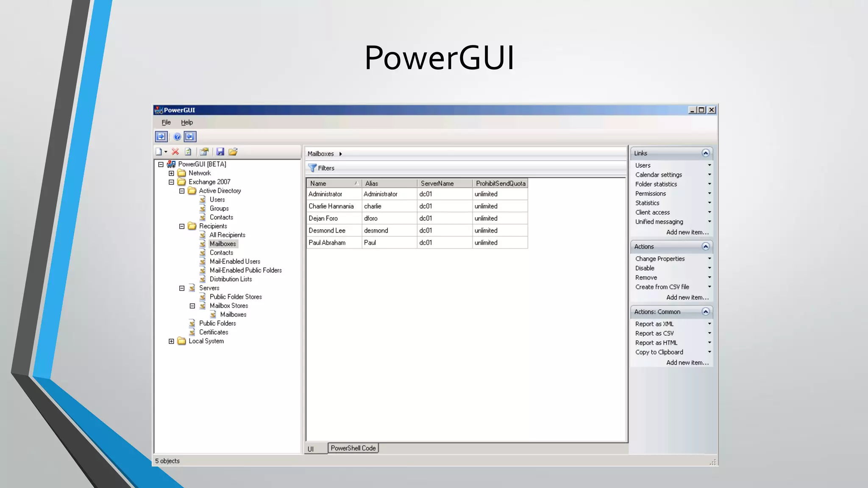Switch to the UI tab

point(316,449)
